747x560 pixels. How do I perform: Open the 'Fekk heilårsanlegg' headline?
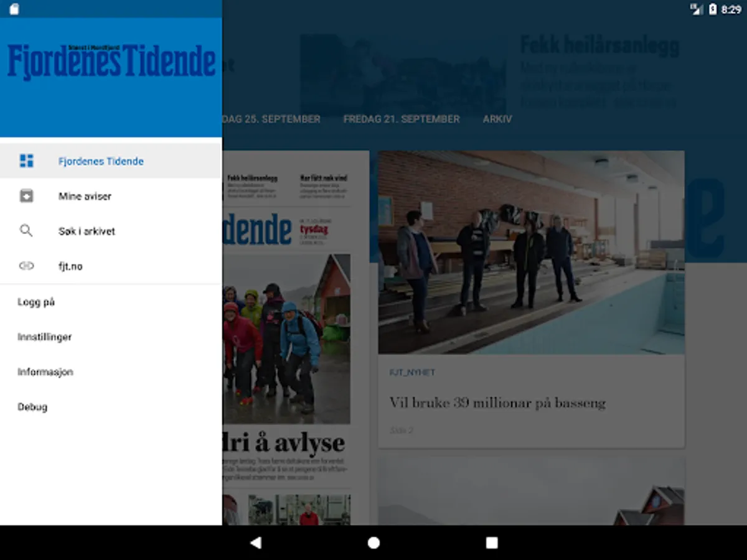click(x=599, y=45)
